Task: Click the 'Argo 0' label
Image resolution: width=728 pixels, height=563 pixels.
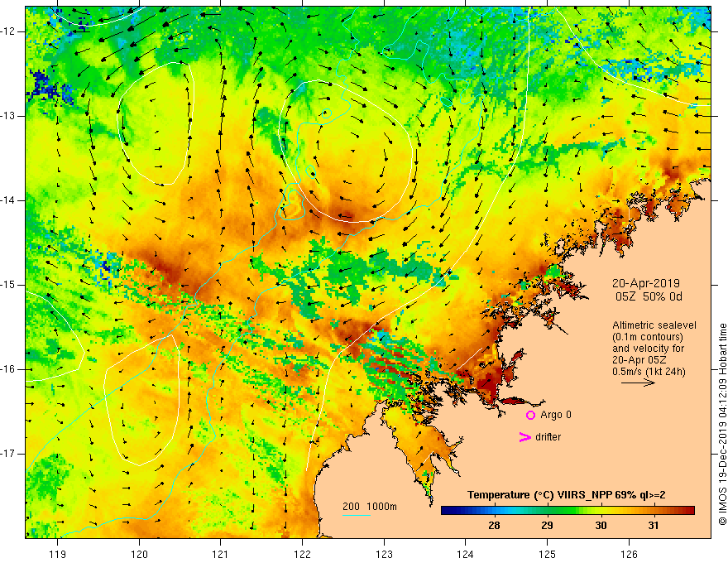Action: tap(556, 415)
